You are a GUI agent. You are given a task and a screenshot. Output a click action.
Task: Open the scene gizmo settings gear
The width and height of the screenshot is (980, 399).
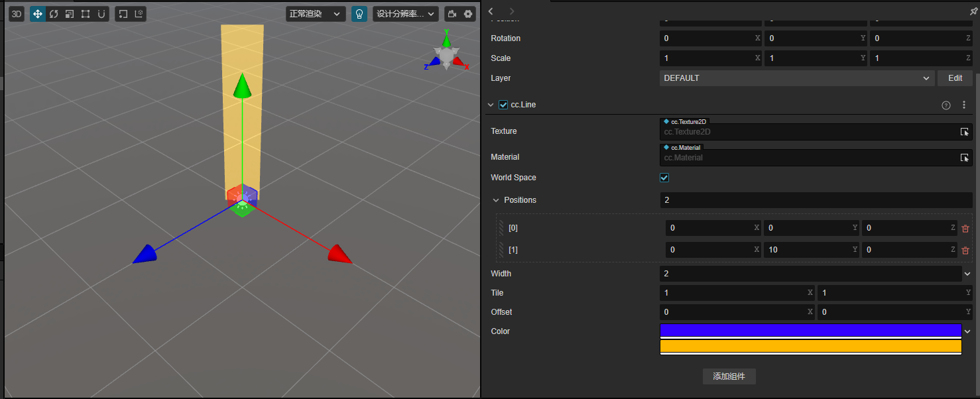(x=468, y=13)
